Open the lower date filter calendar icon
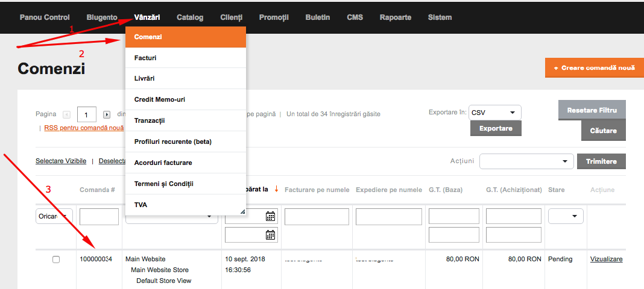This screenshot has height=289, width=644. coord(270,234)
